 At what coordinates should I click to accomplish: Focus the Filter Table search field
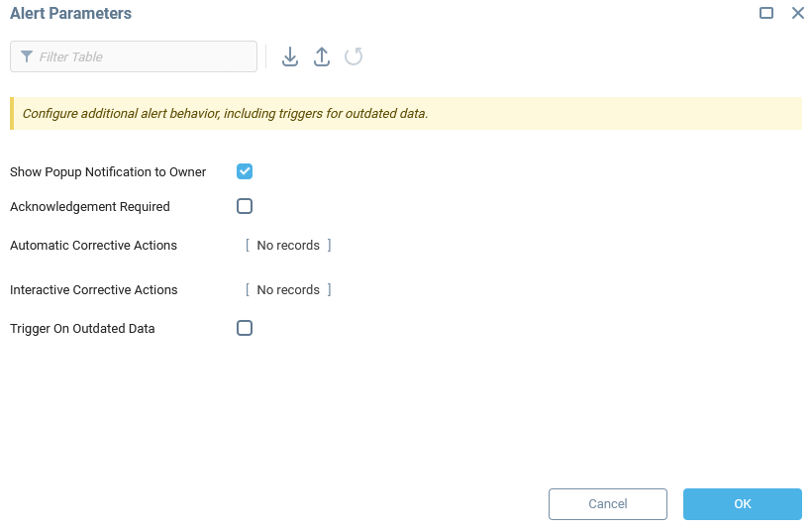pos(144,56)
